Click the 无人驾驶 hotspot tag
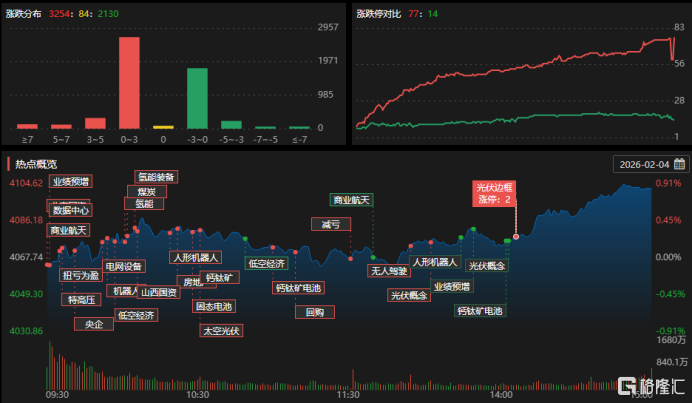 [389, 271]
